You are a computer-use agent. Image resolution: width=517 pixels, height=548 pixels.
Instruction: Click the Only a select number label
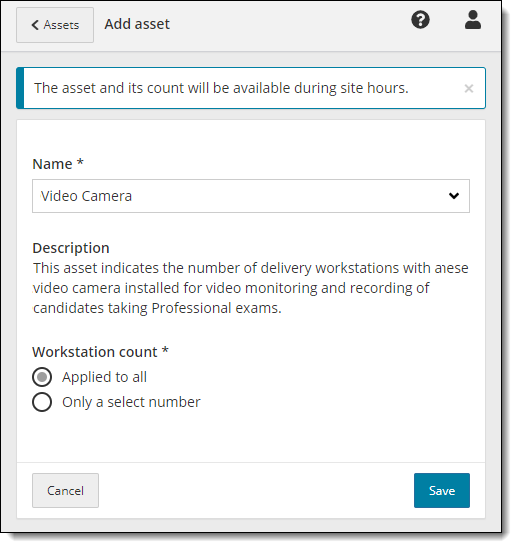tap(131, 402)
